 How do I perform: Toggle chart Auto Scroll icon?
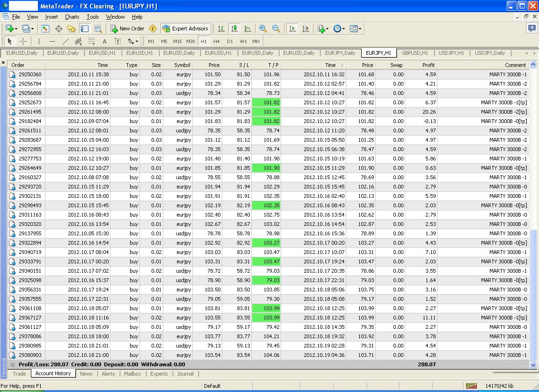click(292, 29)
